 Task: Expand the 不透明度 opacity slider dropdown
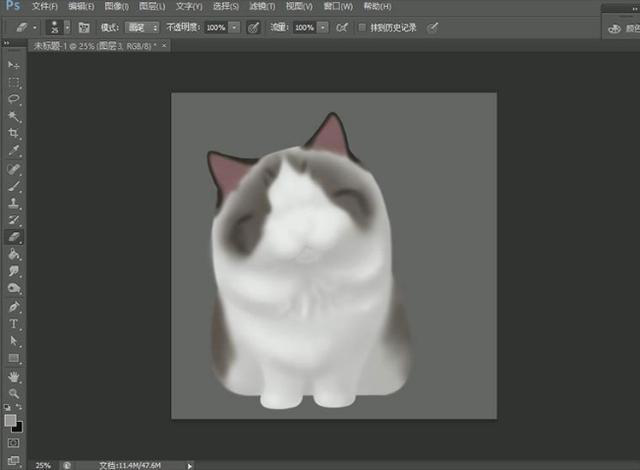pos(235,27)
